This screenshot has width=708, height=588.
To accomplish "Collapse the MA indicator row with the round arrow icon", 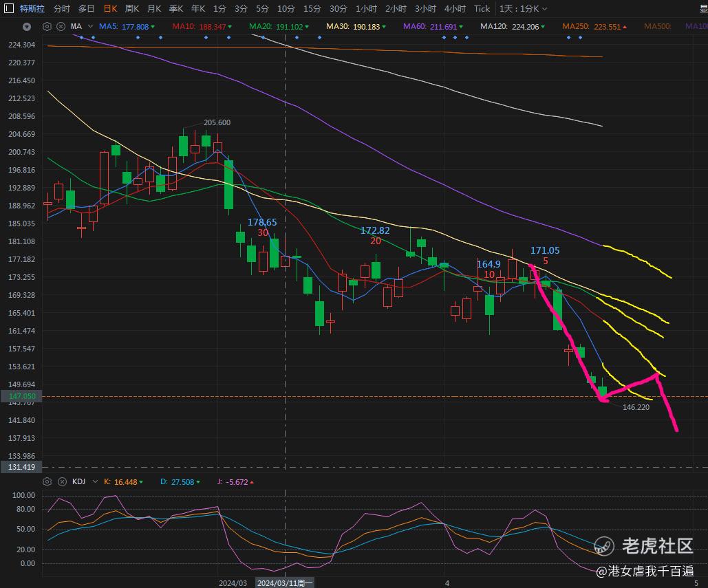I will pyautogui.click(x=27, y=27).
